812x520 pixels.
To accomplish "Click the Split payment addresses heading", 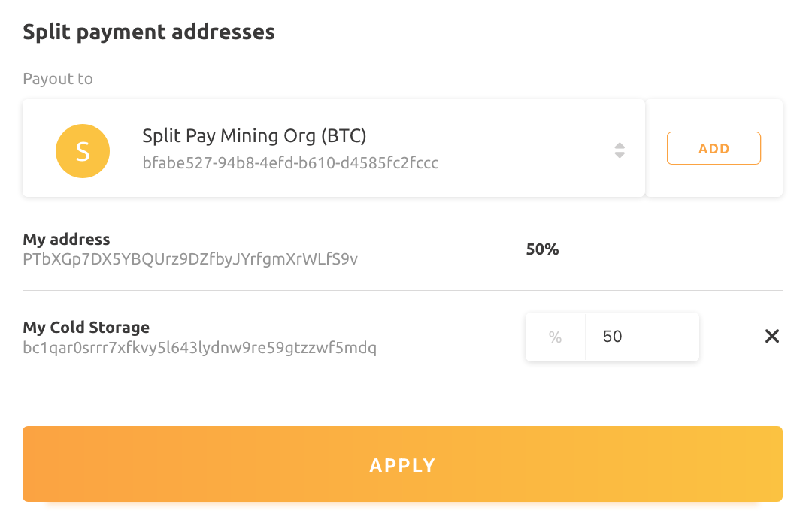I will click(148, 32).
